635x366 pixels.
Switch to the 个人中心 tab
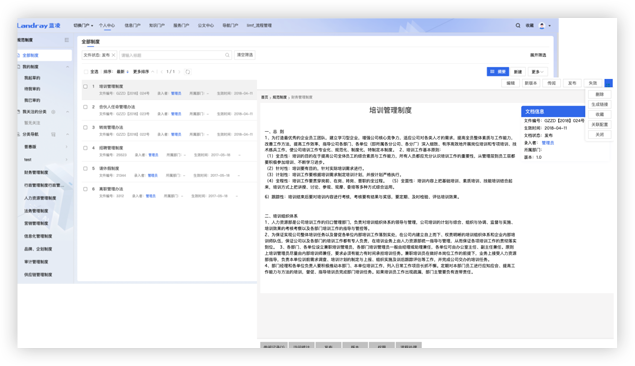pos(107,26)
